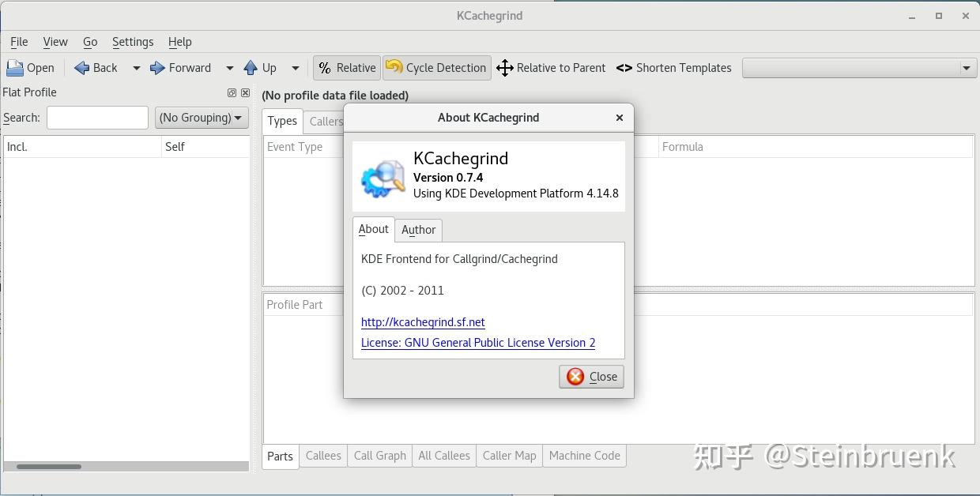
Task: Open the function selection combo box dropdown
Action: pos(967,68)
